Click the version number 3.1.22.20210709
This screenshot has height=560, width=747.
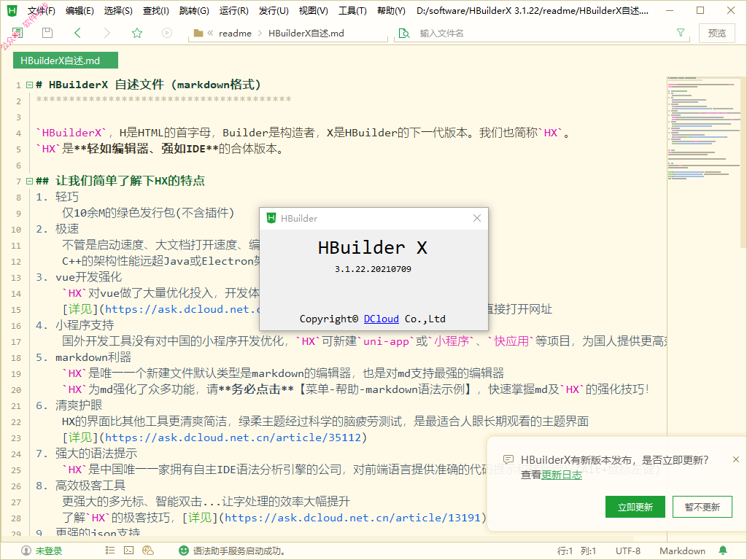click(x=373, y=269)
